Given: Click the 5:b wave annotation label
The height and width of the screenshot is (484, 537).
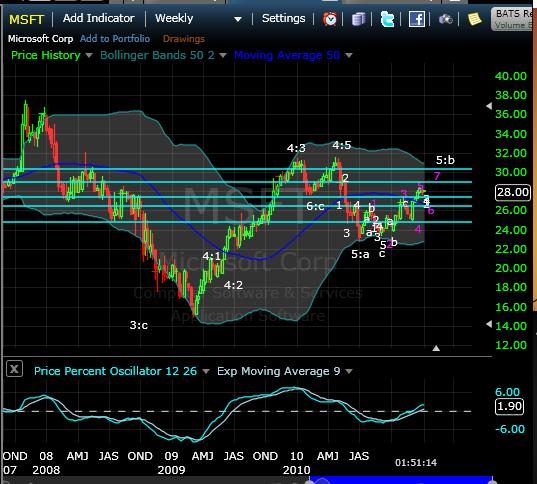Looking at the screenshot, I should click(x=445, y=160).
